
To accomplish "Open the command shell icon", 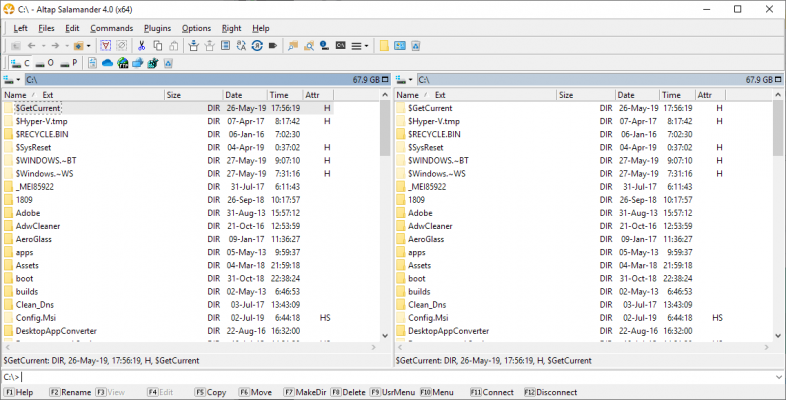I will (340, 46).
